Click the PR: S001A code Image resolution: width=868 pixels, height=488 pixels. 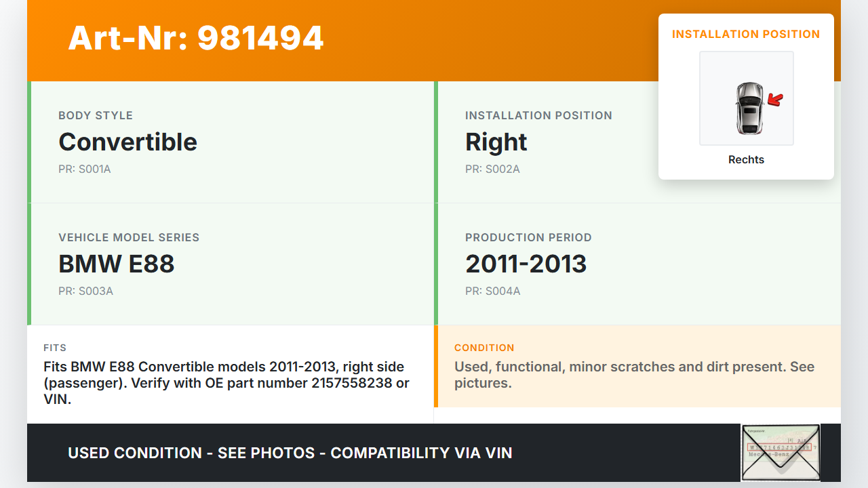point(84,169)
